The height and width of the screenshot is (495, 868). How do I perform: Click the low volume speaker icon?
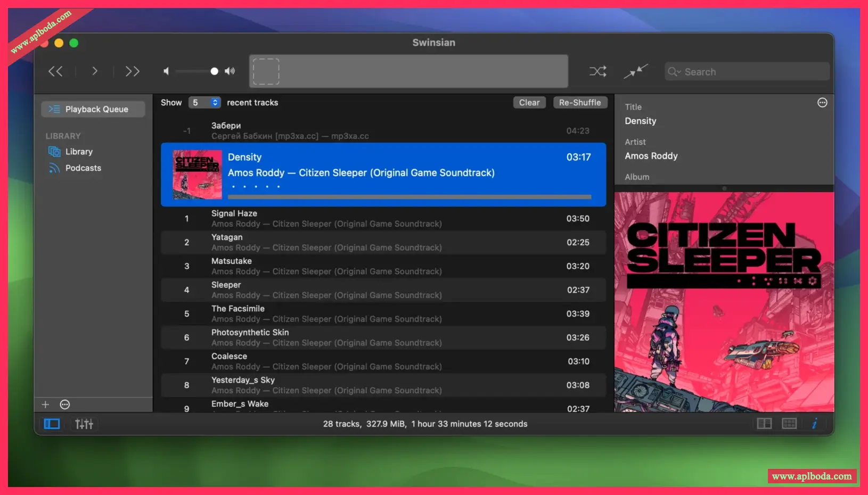click(x=166, y=71)
